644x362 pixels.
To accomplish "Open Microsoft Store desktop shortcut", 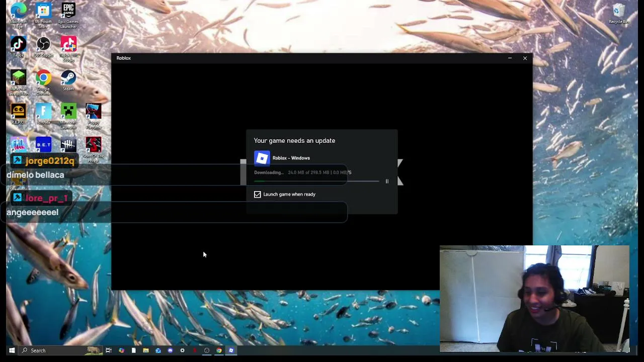I will [43, 15].
